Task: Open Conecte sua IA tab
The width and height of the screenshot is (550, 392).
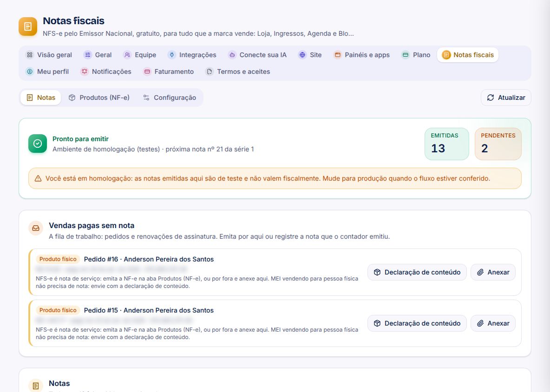Action: (257, 55)
